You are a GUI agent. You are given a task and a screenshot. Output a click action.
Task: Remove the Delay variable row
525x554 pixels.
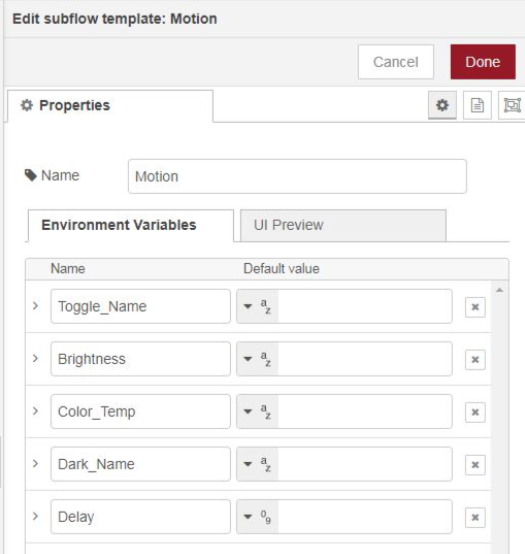click(475, 518)
